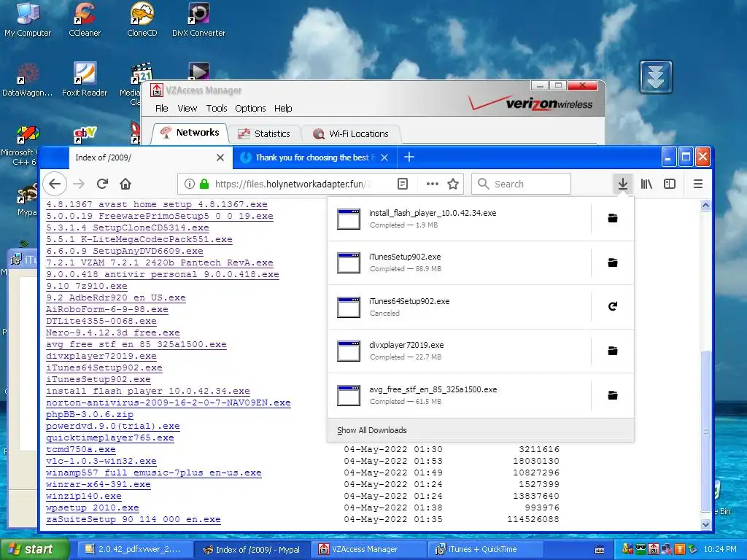
Task: Retry the canceled iTunes64Setup902.exe download
Action: (x=613, y=306)
